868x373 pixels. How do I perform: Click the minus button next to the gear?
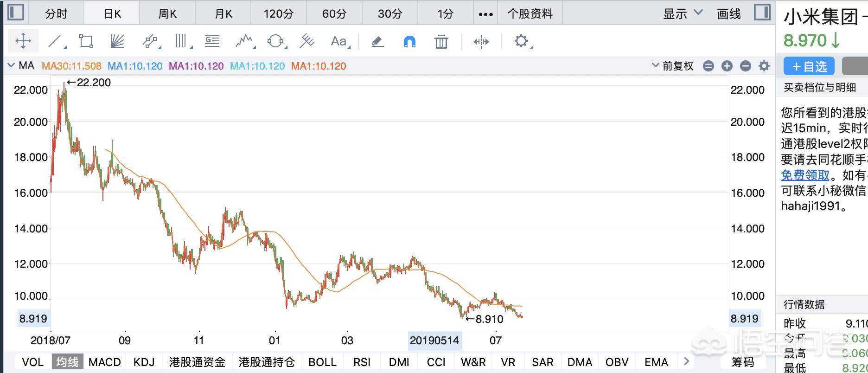coord(745,66)
